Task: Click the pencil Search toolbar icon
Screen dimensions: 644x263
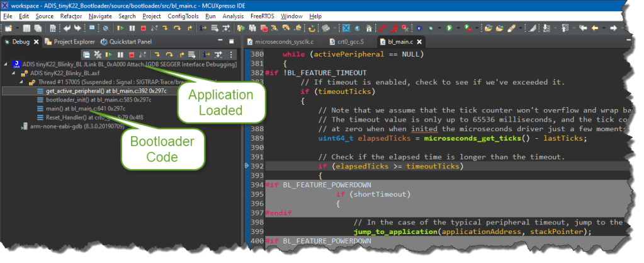Action: coord(511,28)
